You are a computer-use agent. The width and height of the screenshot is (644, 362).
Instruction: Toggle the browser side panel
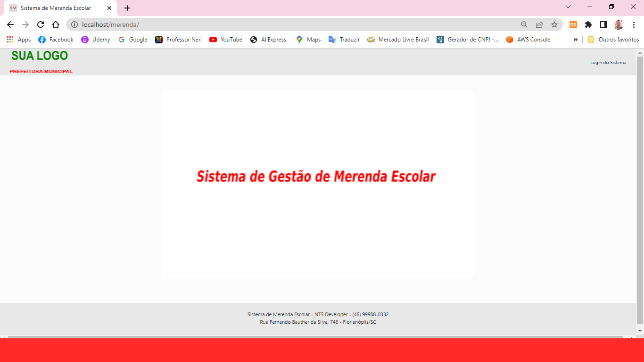pos(603,25)
